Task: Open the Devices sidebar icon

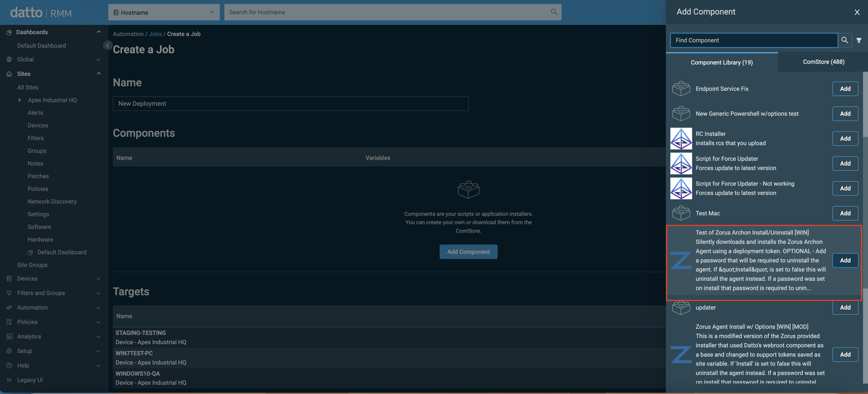Action: pos(9,278)
